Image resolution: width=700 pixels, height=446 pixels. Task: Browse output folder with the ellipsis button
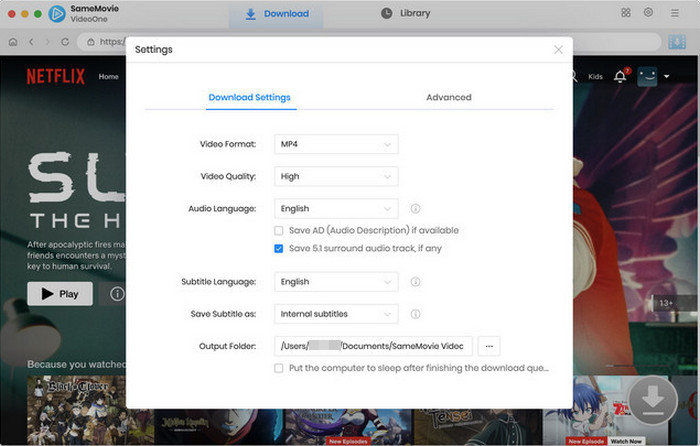coord(489,346)
